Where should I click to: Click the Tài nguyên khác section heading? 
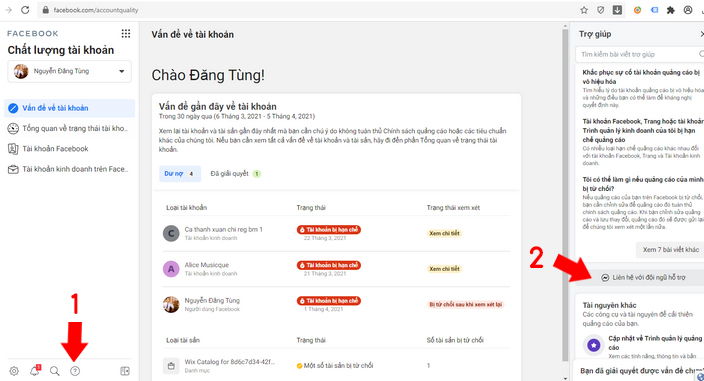point(609,305)
